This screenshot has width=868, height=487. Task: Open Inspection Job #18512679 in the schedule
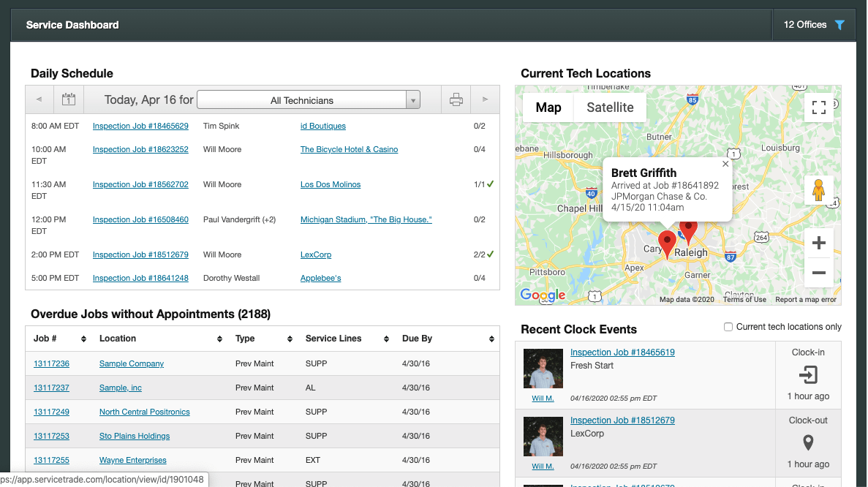pyautogui.click(x=140, y=254)
